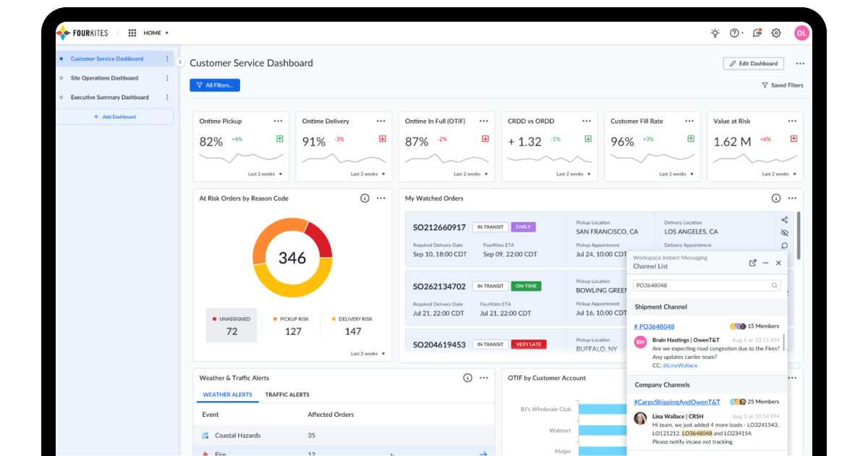Open the help question mark menu
The height and width of the screenshot is (456, 868).
[x=736, y=33]
